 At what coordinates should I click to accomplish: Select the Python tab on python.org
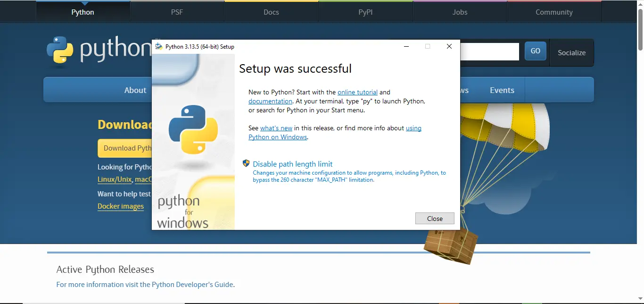point(83,12)
